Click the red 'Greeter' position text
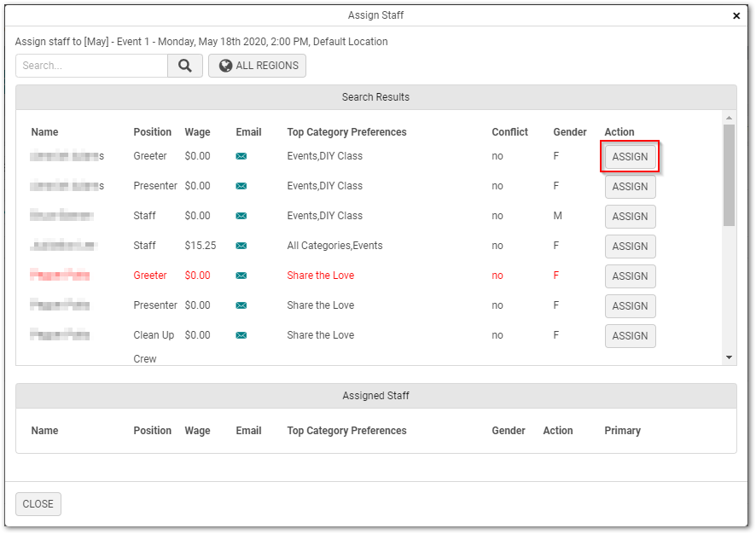 click(x=150, y=276)
